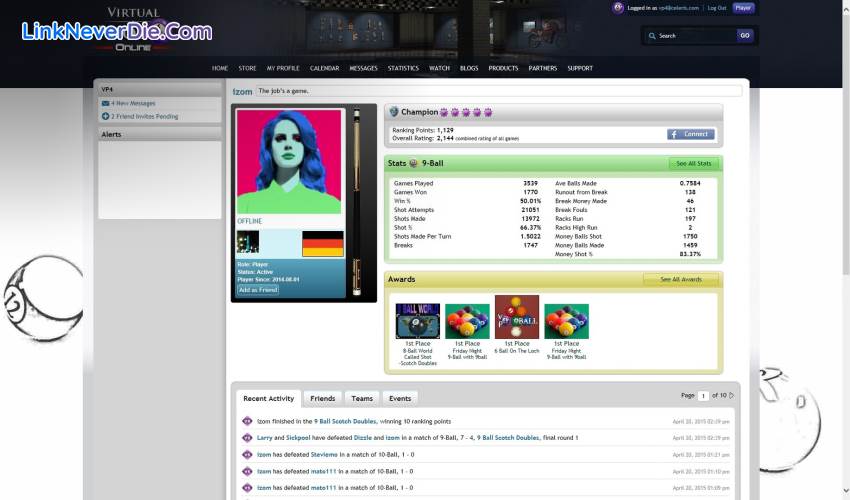Open the 6 Ball On The Loch award
Viewport: 850px width, 500px height.
[x=517, y=317]
